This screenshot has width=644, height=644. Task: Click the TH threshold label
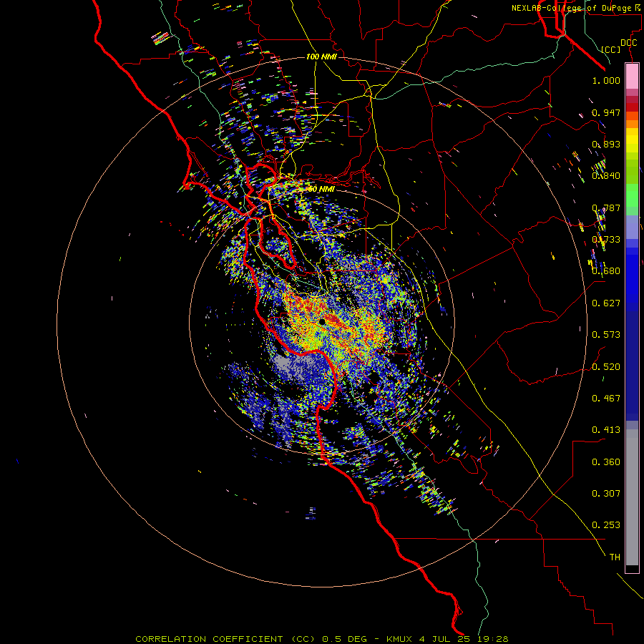pos(615,557)
